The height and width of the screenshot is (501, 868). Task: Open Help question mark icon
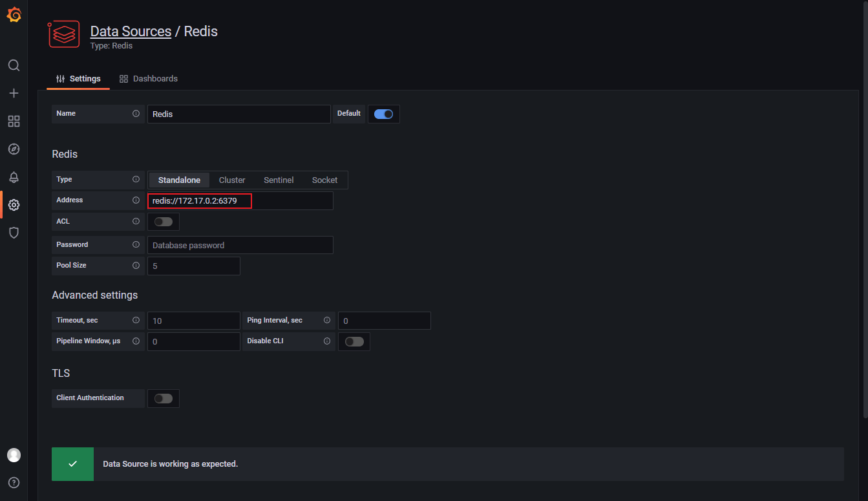[x=14, y=482]
